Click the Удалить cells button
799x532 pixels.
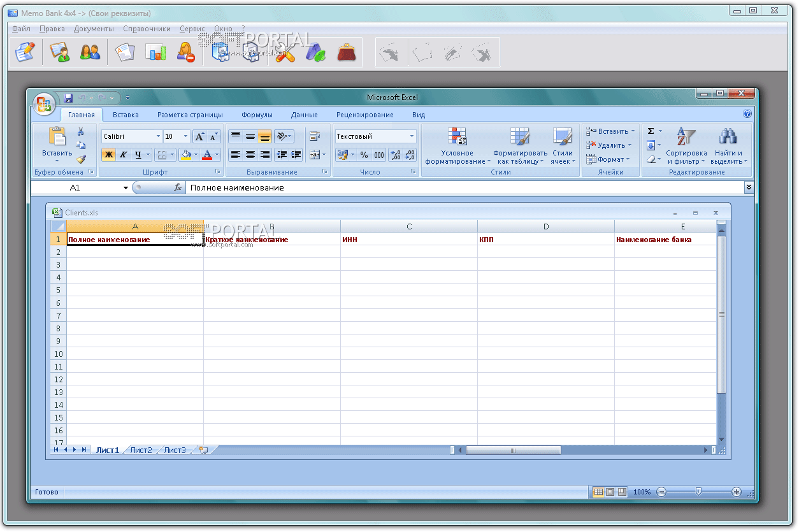click(x=609, y=145)
